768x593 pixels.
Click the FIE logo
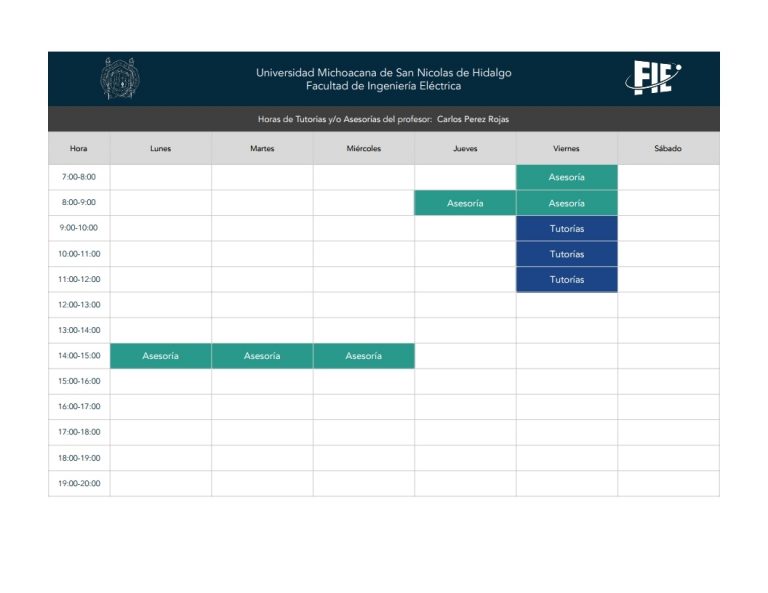coord(653,78)
